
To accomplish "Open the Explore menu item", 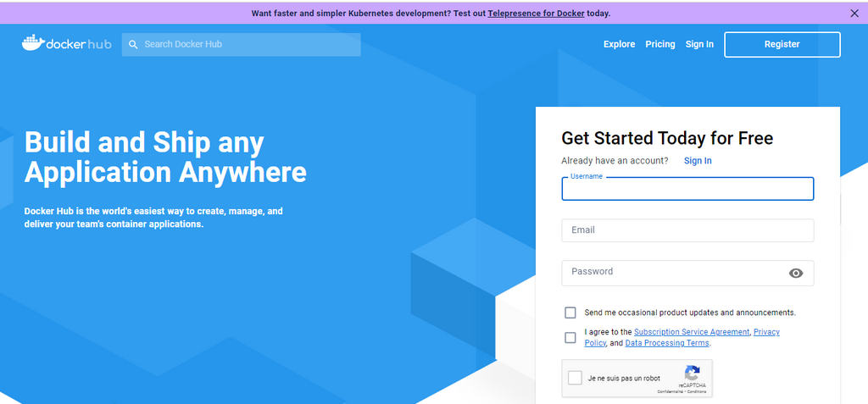I will tap(619, 44).
